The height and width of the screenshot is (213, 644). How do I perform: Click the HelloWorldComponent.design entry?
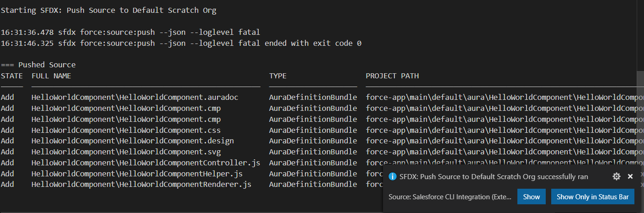[133, 141]
